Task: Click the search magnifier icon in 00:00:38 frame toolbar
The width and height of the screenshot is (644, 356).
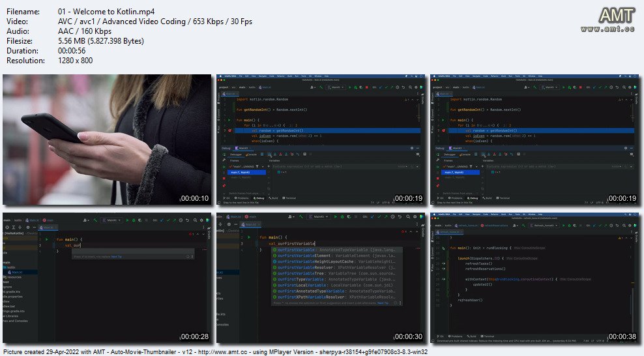Action: coord(624,226)
